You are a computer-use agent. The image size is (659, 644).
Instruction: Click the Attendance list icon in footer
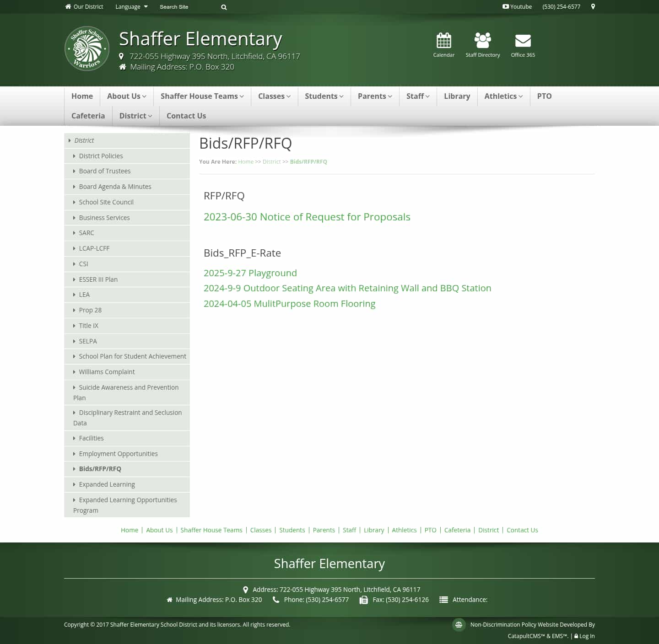(443, 600)
